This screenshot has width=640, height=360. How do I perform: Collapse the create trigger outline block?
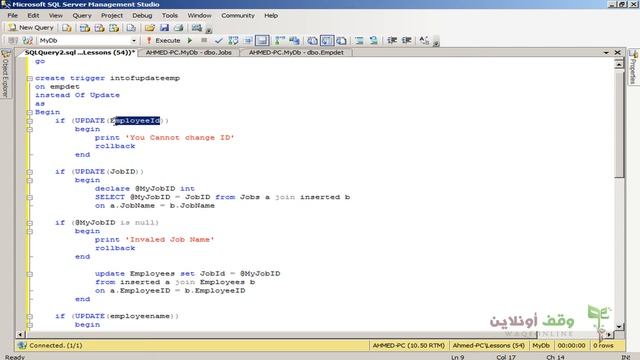pyautogui.click(x=30, y=78)
